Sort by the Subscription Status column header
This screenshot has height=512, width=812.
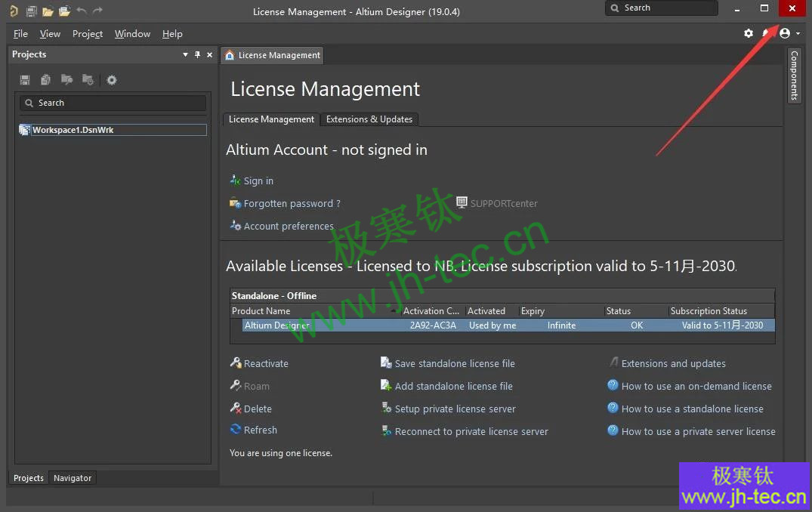(722, 310)
